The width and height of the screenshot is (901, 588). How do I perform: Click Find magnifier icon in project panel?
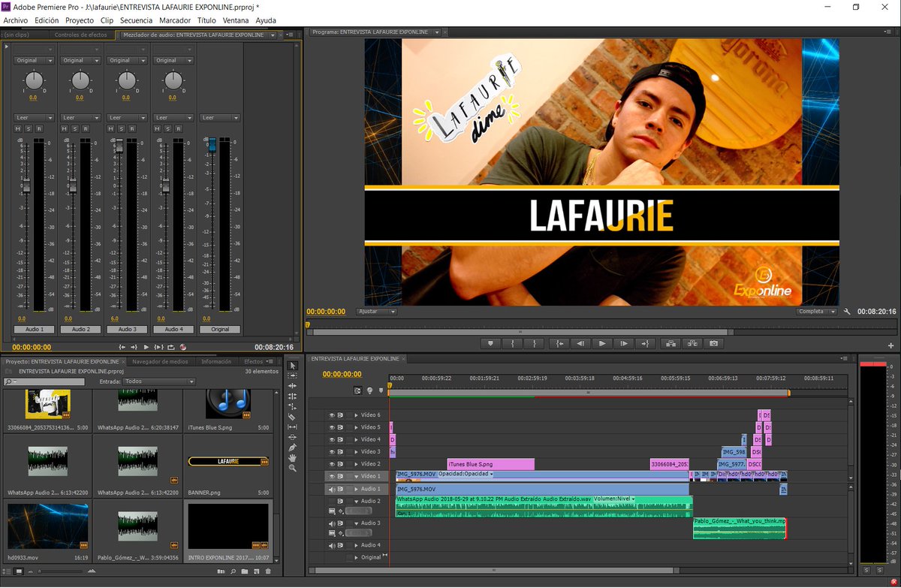pyautogui.click(x=234, y=571)
